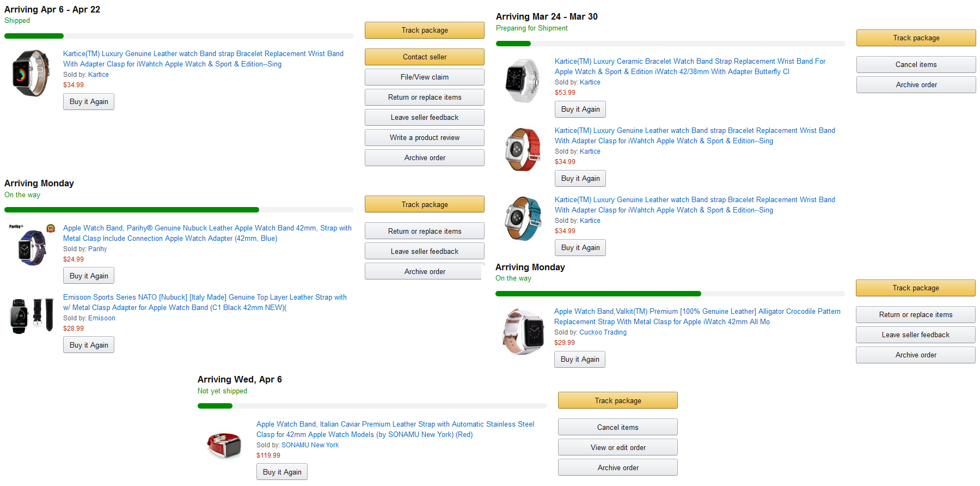Click Contact seller button
Screen dimensions: 980x486
click(x=425, y=57)
